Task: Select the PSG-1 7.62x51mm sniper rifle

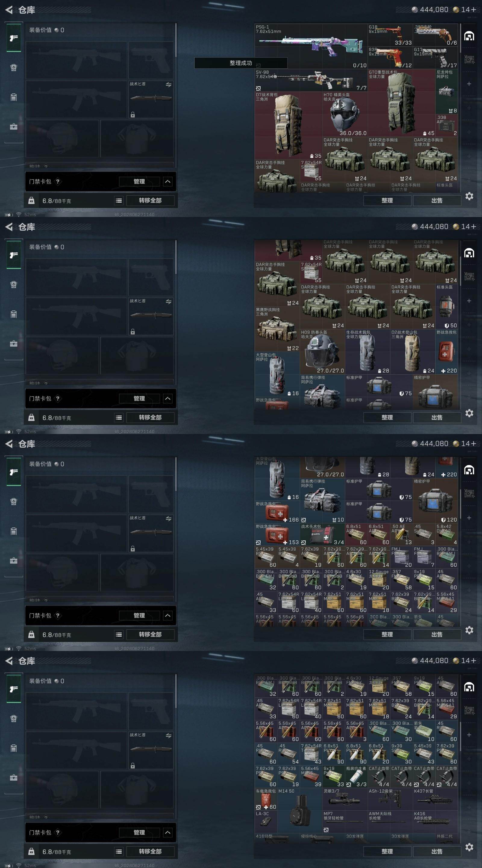Action: coord(311,46)
